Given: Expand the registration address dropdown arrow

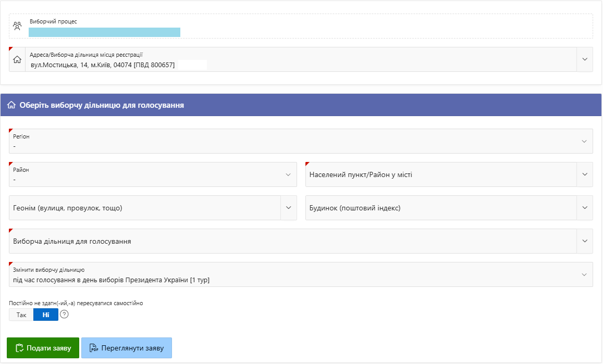Looking at the screenshot, I should tap(584, 60).
